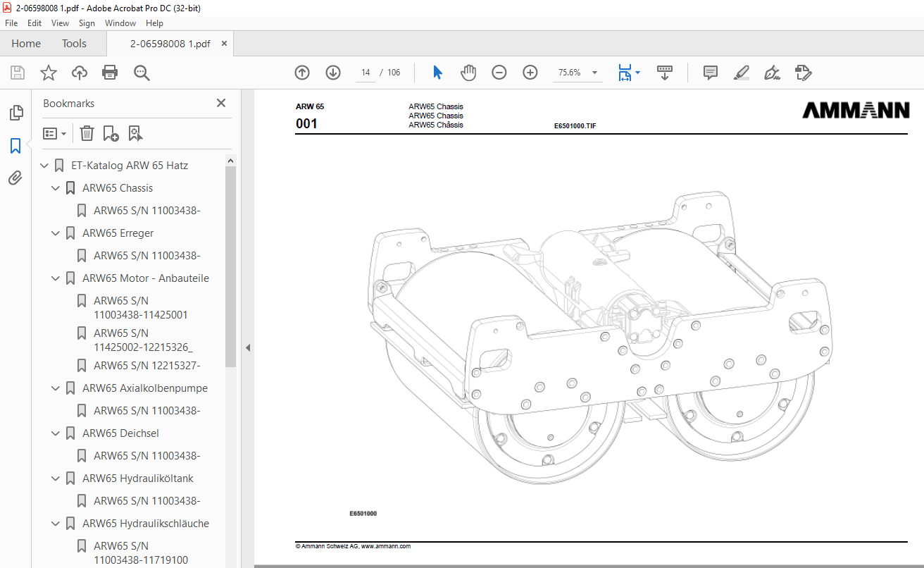924x568 pixels.
Task: Collapse the ARW65 Motor - Anbauteile bookmark
Action: point(56,278)
